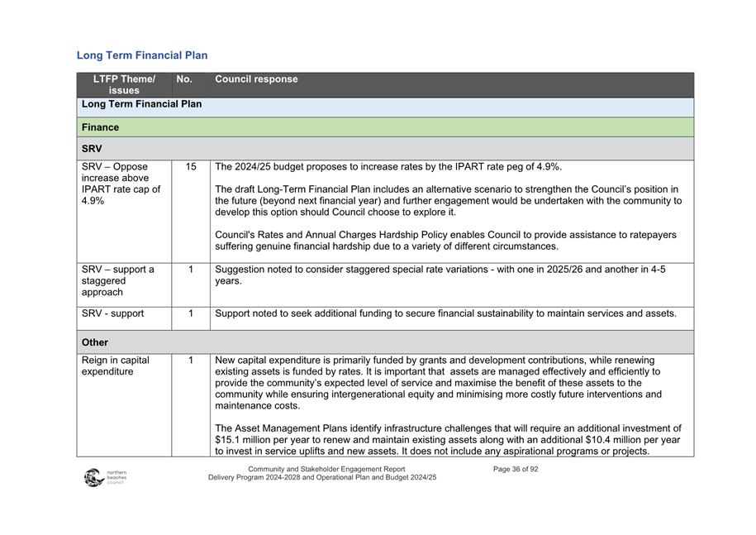Click the 'Support noted to seek additional funding' response
The height and width of the screenshot is (535, 756).
[x=445, y=313]
